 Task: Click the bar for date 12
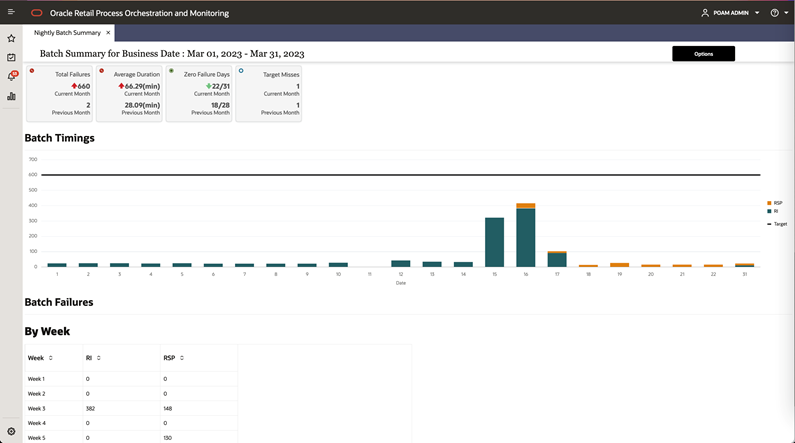point(401,264)
